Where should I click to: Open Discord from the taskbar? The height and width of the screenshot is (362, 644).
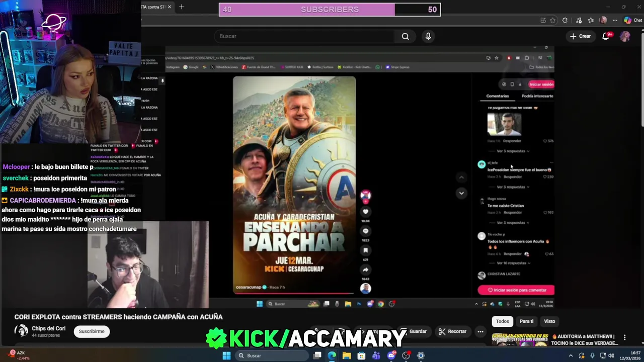click(x=391, y=355)
